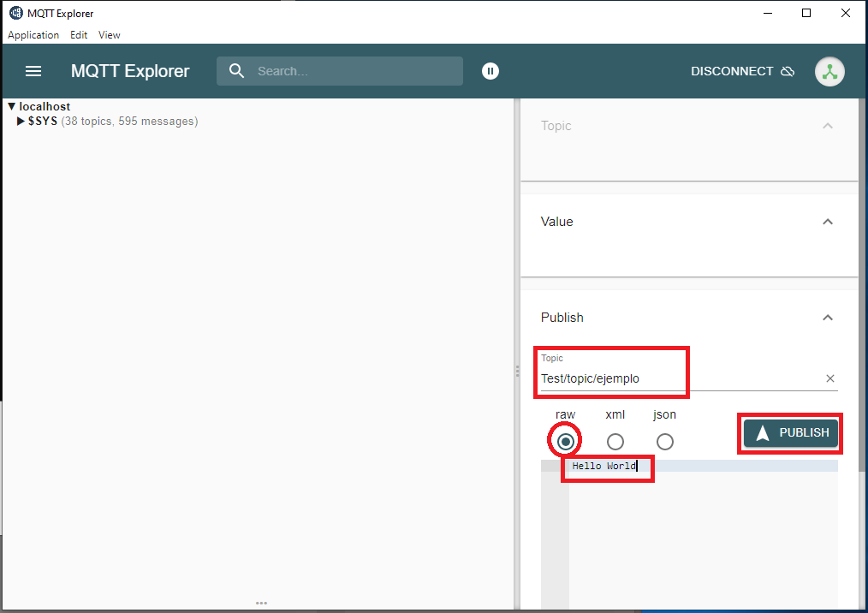This screenshot has width=868, height=613.
Task: Select the json payload format
Action: click(665, 441)
